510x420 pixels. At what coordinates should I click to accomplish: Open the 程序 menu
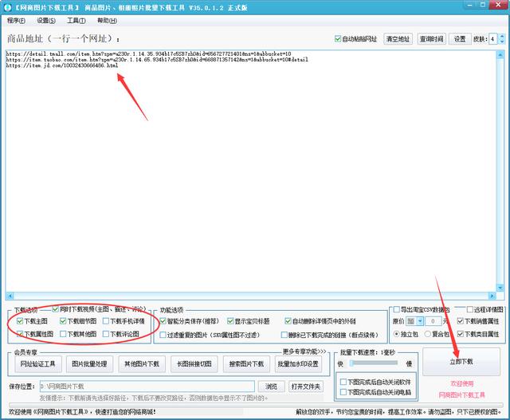[17, 21]
